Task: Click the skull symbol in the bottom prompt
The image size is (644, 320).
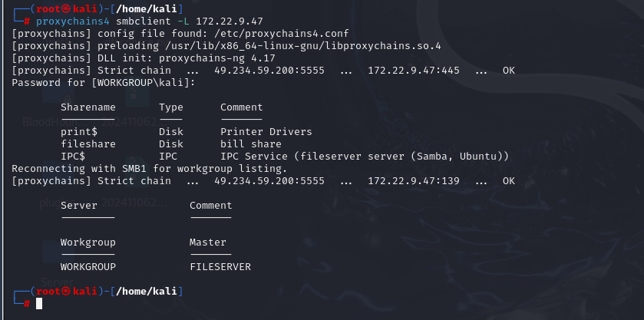Action: point(66,292)
